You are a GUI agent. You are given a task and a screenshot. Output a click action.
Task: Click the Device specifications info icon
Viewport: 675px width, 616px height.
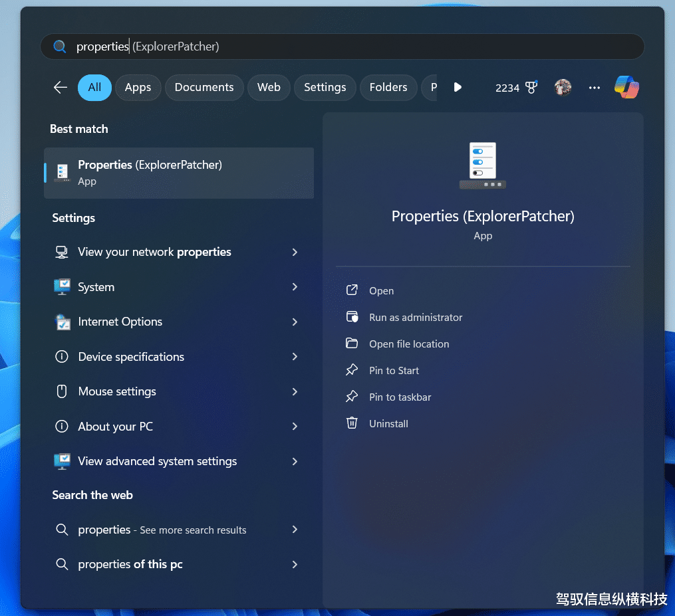pos(62,357)
